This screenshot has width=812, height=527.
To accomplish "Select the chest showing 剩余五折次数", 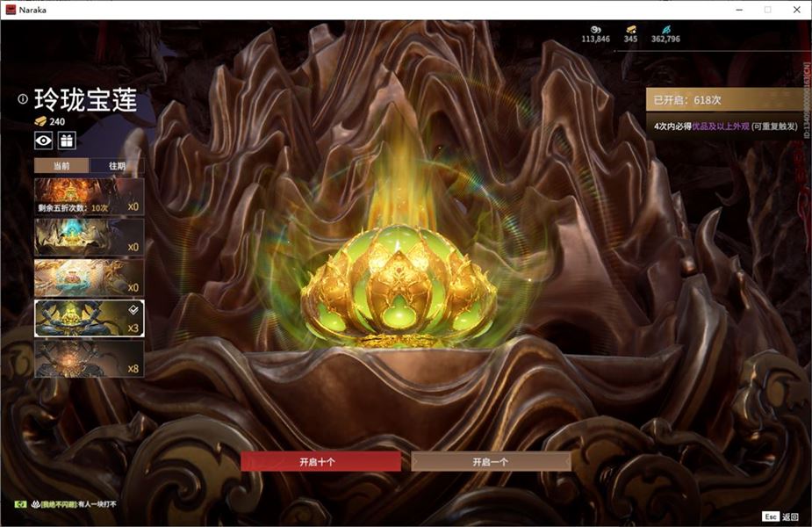I will 89,197.
